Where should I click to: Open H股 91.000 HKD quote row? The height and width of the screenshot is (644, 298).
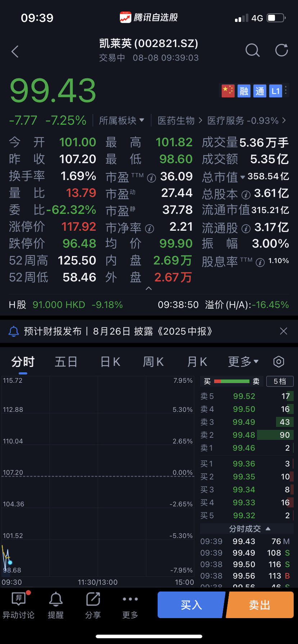66,305
